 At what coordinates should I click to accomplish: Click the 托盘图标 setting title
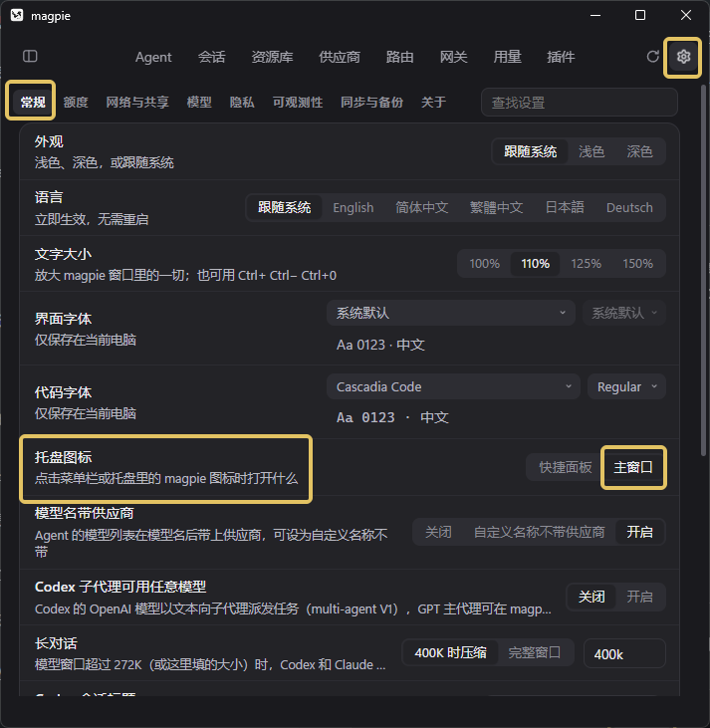63,457
